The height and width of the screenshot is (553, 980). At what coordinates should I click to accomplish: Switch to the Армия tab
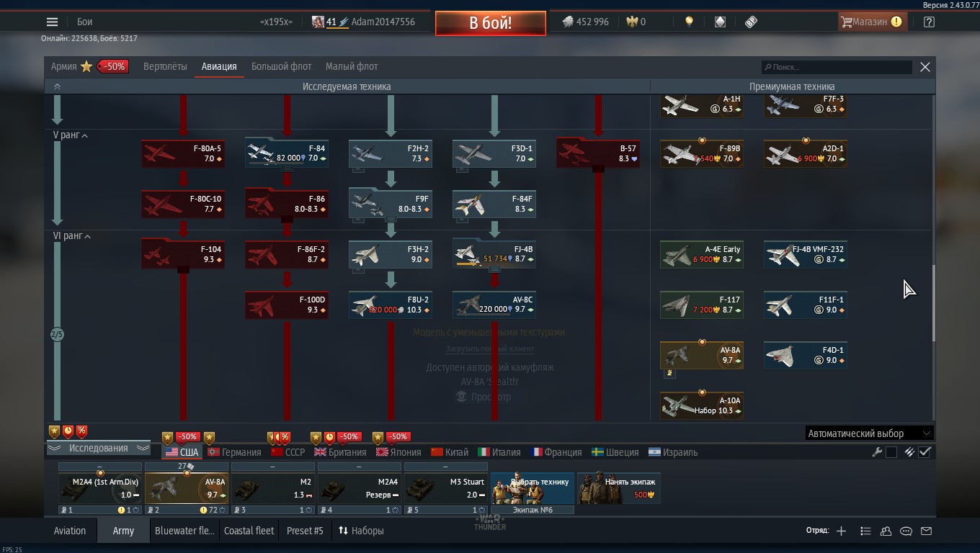[63, 66]
